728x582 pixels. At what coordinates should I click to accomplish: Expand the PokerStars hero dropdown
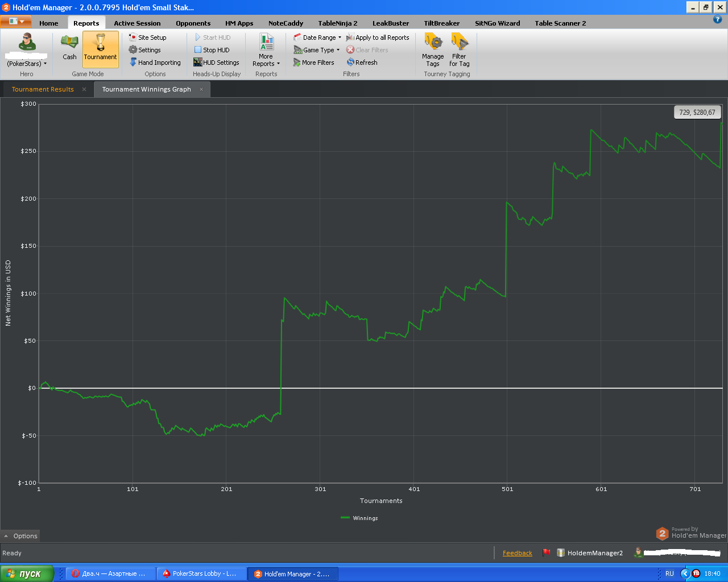pyautogui.click(x=27, y=64)
